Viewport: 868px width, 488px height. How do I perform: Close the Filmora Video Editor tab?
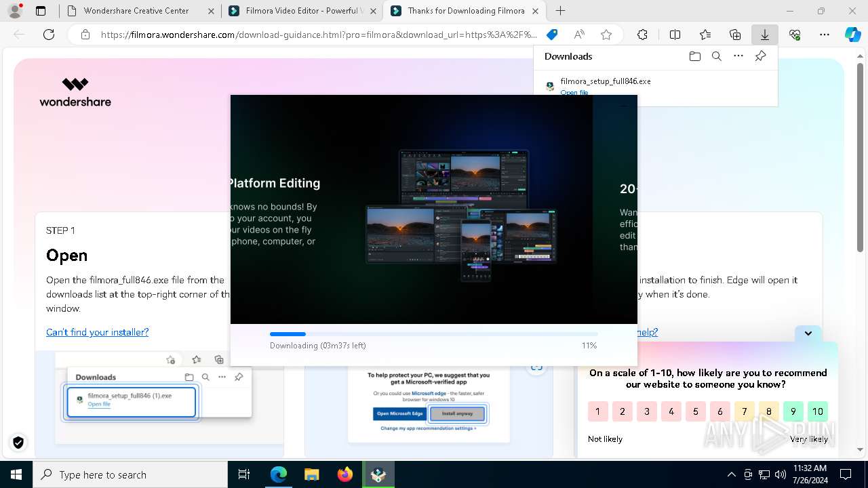[373, 11]
